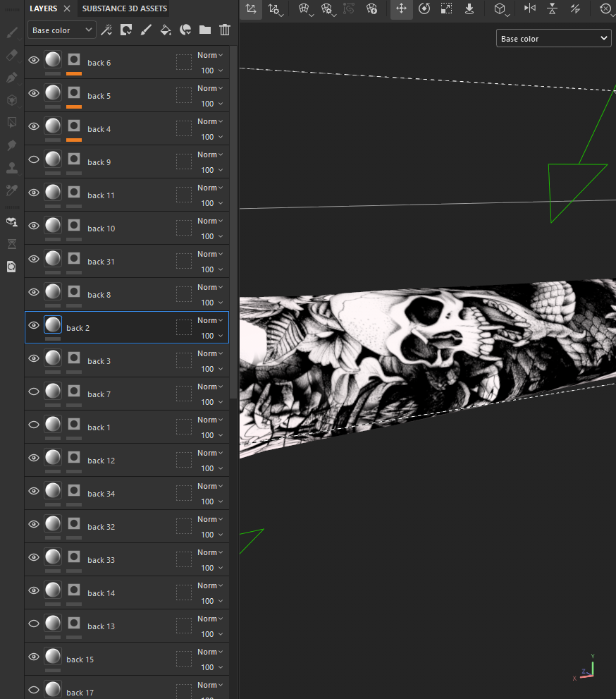Show the back 1 layer
Image resolution: width=616 pixels, height=699 pixels.
[34, 425]
